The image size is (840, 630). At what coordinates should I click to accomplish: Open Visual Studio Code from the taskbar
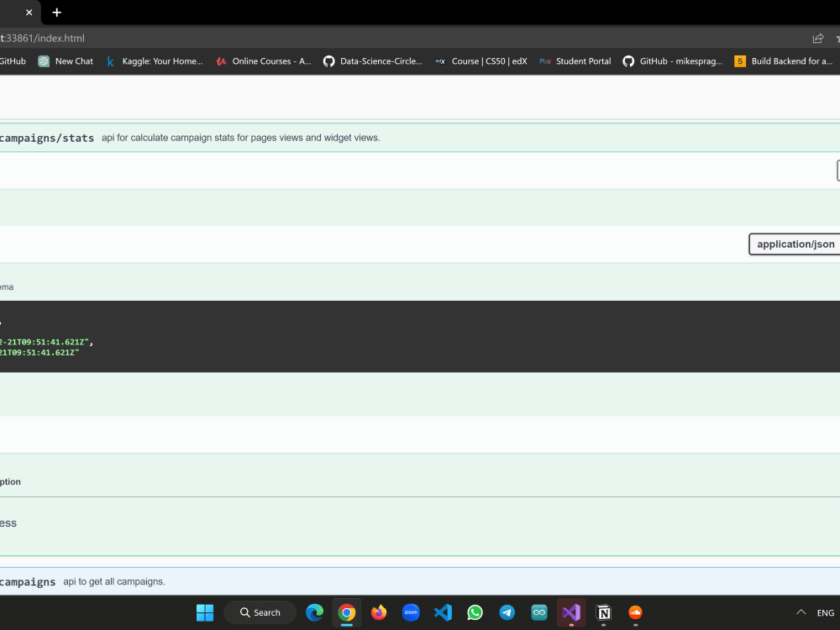click(x=443, y=612)
